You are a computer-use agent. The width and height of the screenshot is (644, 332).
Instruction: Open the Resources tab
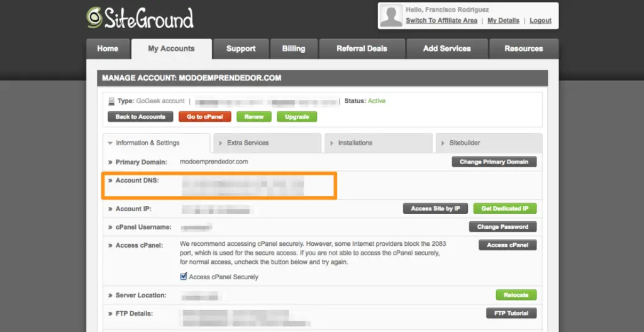524,49
